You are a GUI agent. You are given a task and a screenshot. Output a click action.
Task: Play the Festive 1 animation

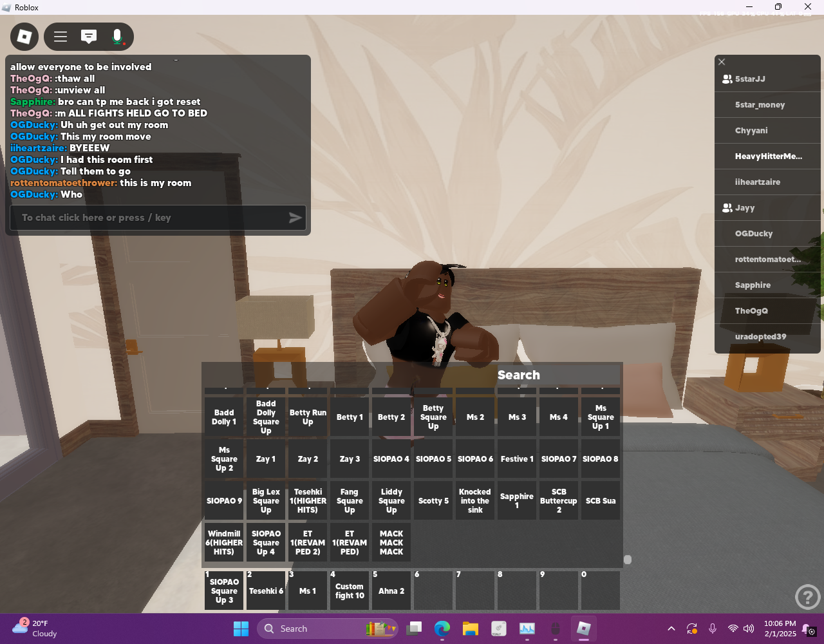517,459
